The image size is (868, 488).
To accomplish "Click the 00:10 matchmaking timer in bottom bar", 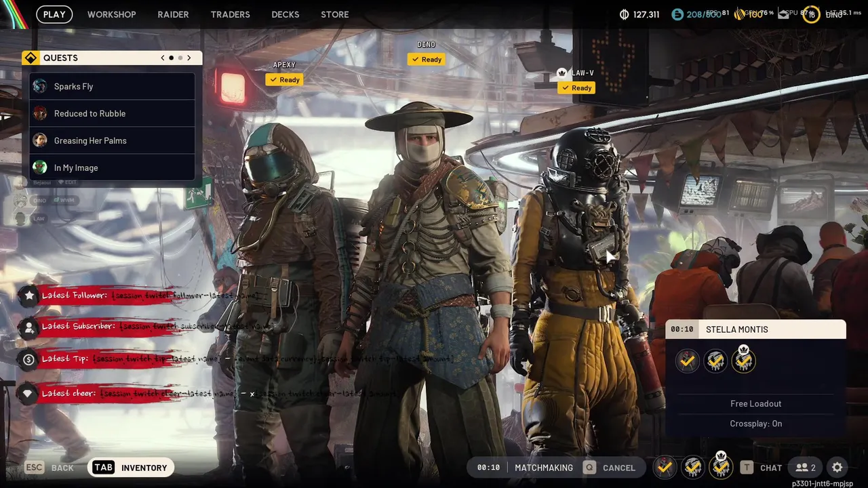I will pos(488,468).
